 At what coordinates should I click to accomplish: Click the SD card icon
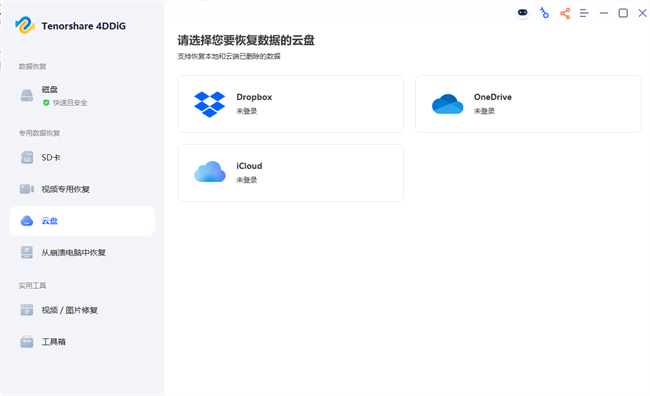tap(27, 158)
